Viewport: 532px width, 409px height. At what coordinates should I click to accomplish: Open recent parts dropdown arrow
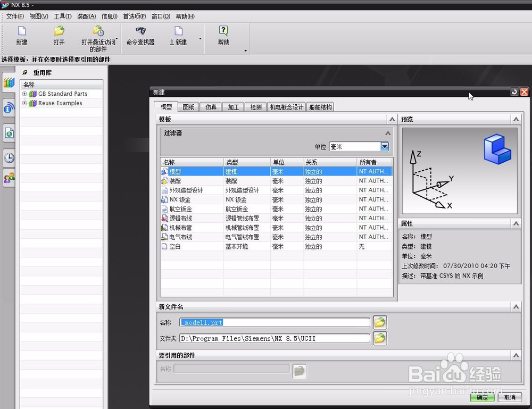click(x=117, y=38)
